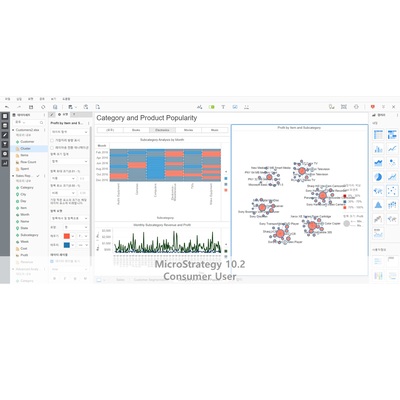Collapse the Sales Rep dataset tree
Screen dimensions: 400x400
tap(13, 176)
